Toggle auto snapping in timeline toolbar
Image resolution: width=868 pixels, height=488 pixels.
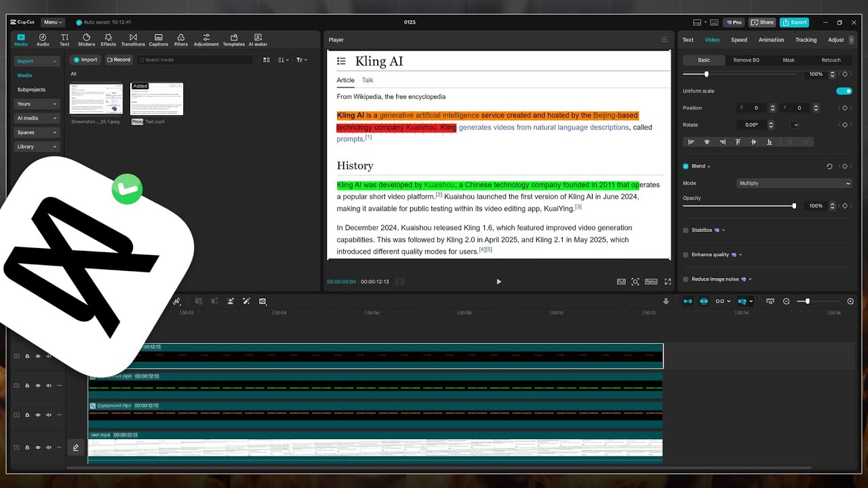[x=704, y=301]
